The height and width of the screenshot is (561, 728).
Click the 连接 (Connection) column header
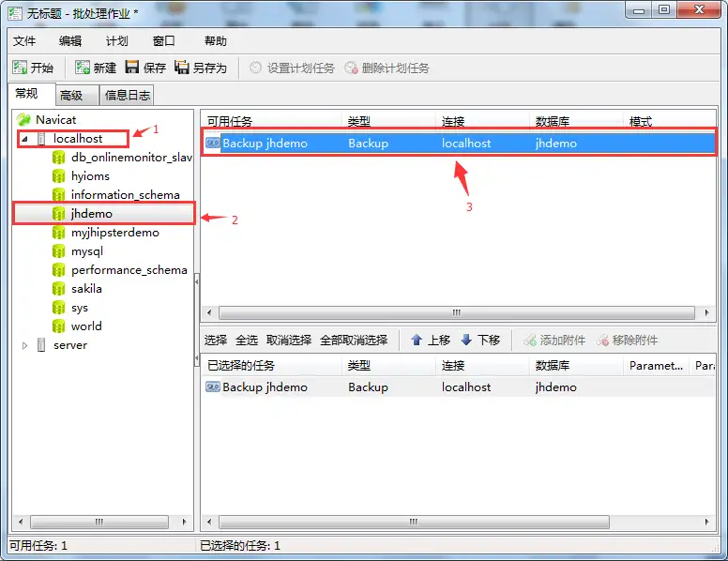point(454,122)
